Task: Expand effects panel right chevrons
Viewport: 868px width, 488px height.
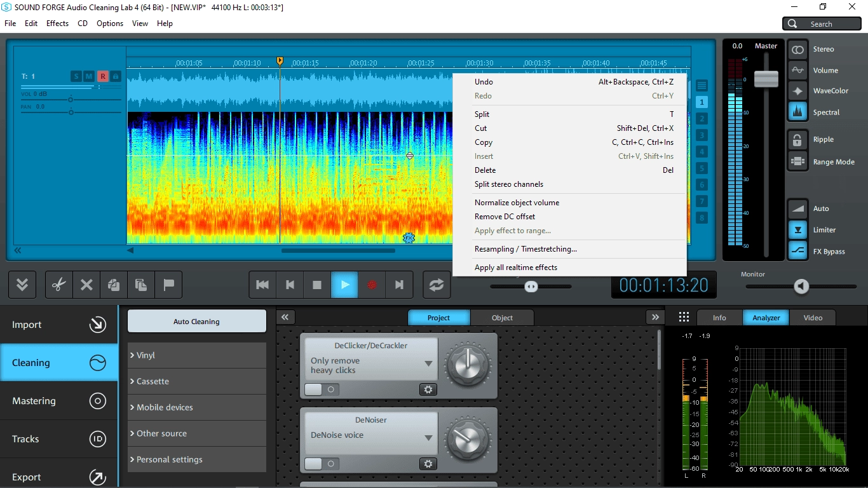Action: pos(654,317)
